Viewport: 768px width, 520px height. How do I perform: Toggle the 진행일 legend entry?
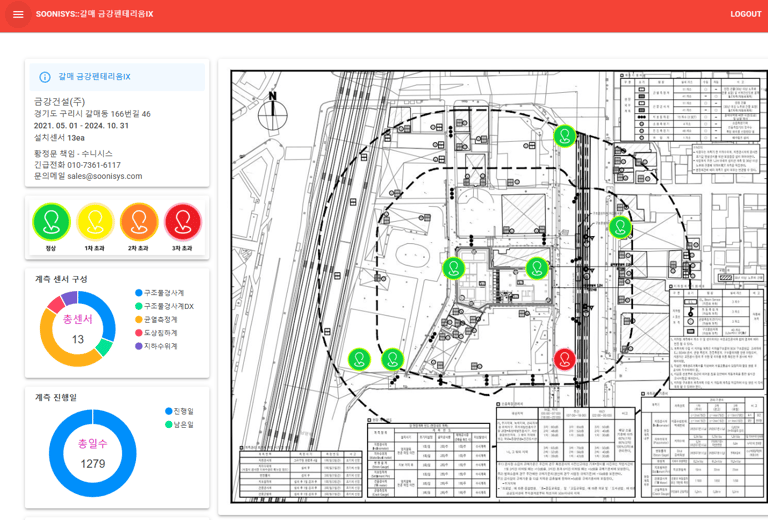pos(179,411)
